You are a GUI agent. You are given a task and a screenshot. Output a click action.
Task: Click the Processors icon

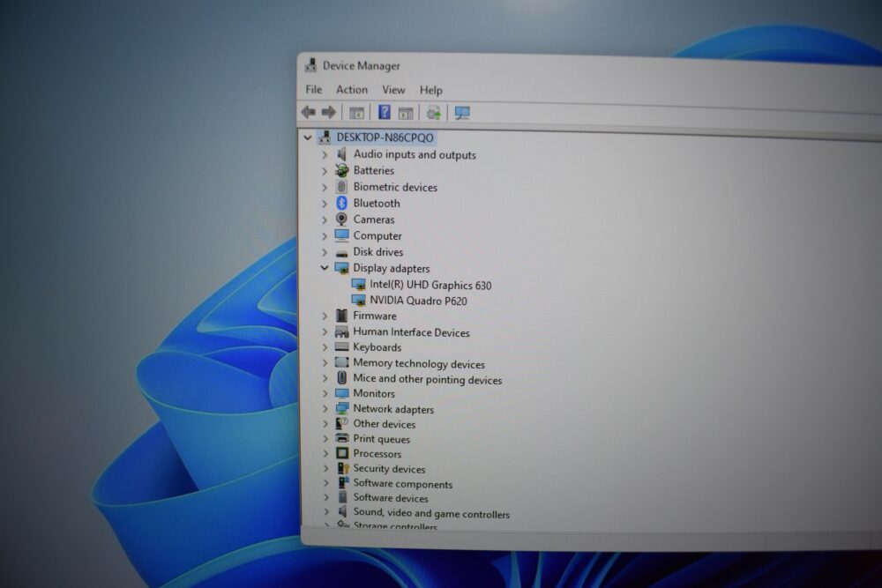(x=342, y=453)
